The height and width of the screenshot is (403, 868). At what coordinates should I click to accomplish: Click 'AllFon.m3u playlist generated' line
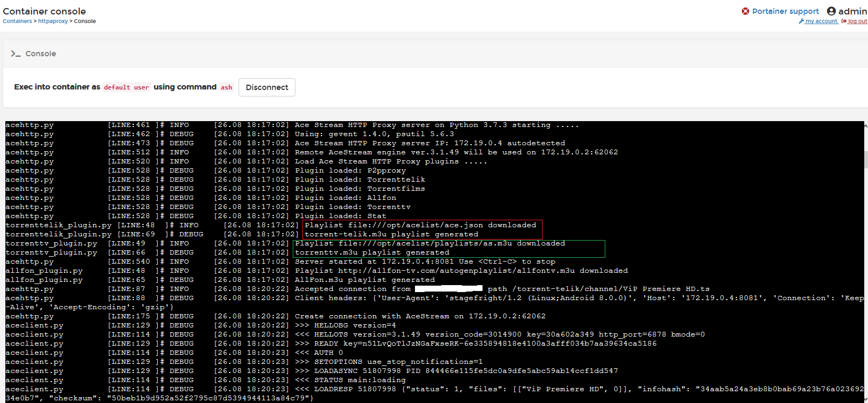(x=365, y=280)
